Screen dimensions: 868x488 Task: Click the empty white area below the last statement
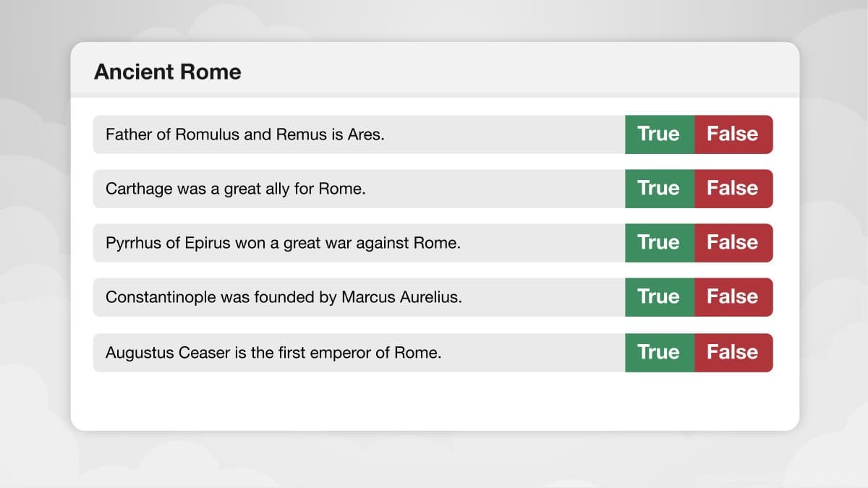(434, 401)
